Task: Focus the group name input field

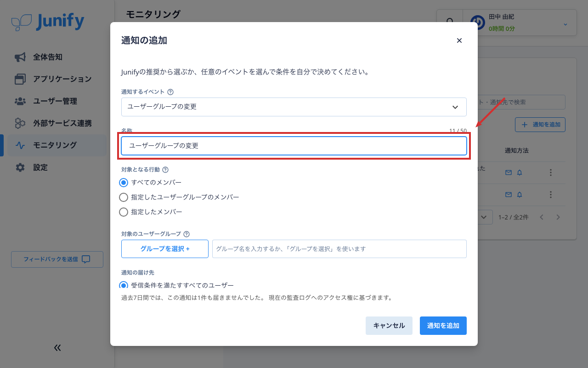Action: tap(339, 249)
